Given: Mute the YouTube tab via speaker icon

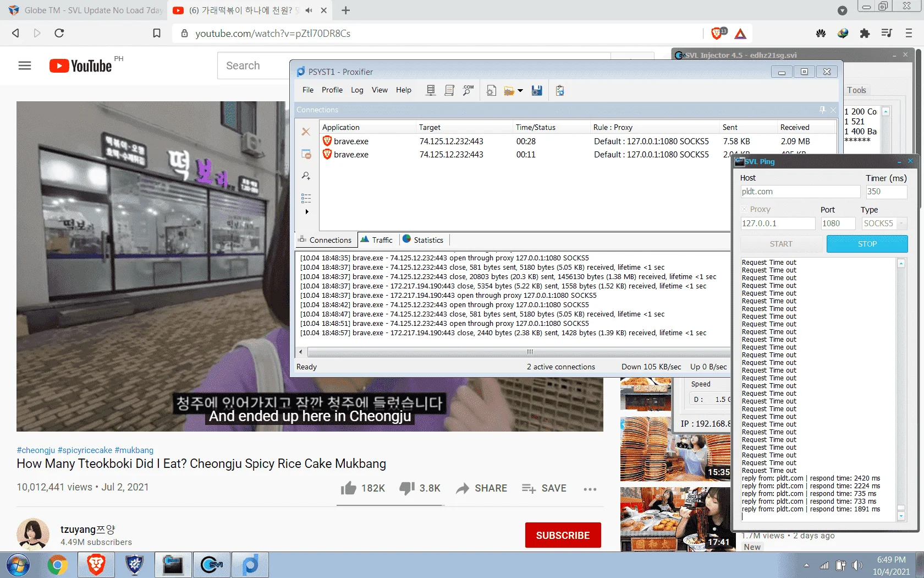Looking at the screenshot, I should click(x=309, y=10).
